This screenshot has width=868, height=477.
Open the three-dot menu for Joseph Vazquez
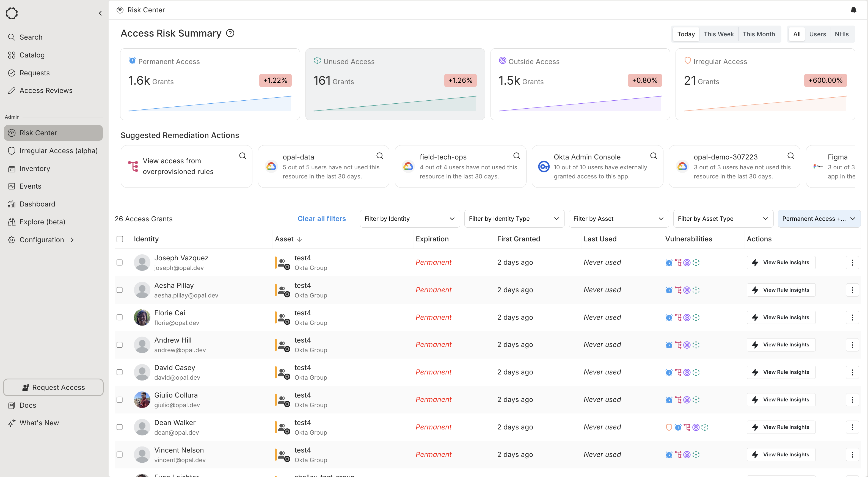pyautogui.click(x=852, y=262)
